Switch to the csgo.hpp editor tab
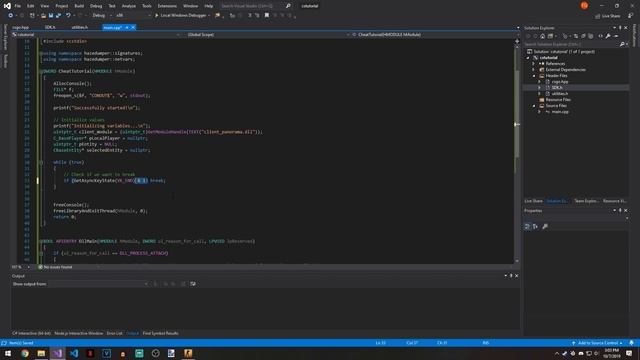 coord(21,27)
